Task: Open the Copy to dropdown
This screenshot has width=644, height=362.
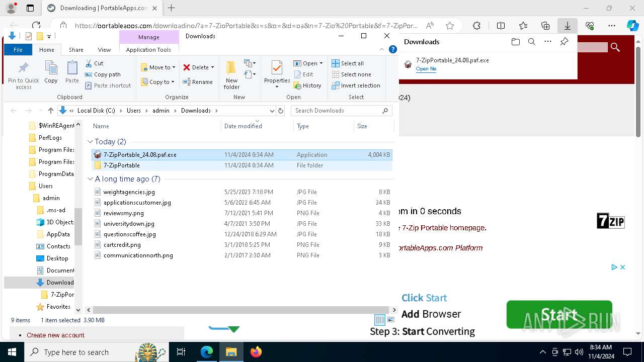Action: [x=158, y=82]
